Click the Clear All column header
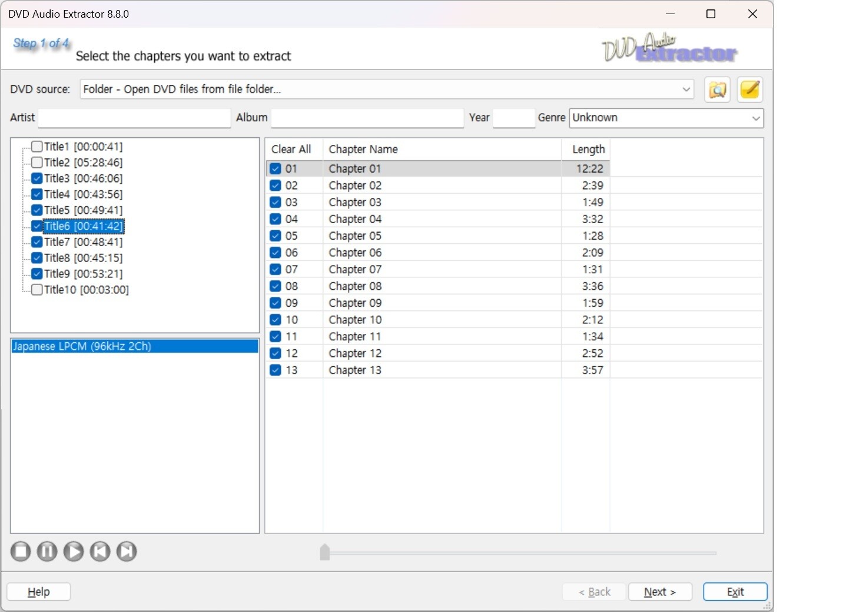The image size is (866, 616). click(x=294, y=150)
